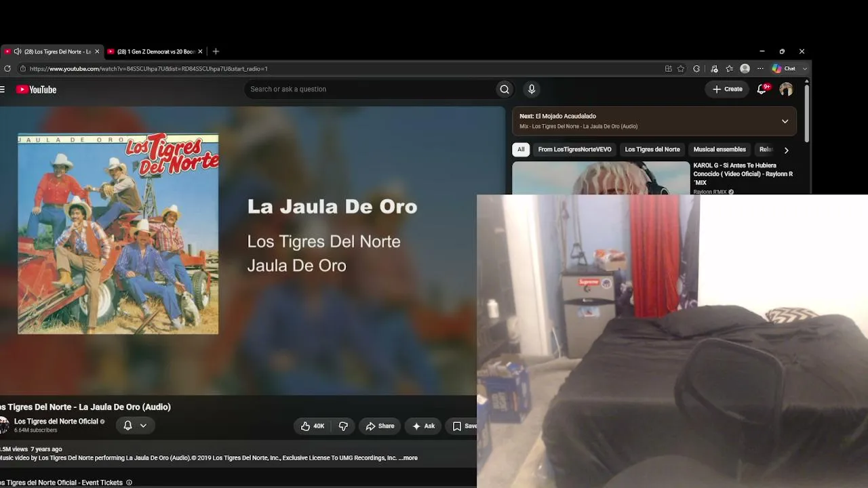Image resolution: width=868 pixels, height=488 pixels.
Task: Switch to the 1 Gen Z Democrat tab
Action: point(155,52)
